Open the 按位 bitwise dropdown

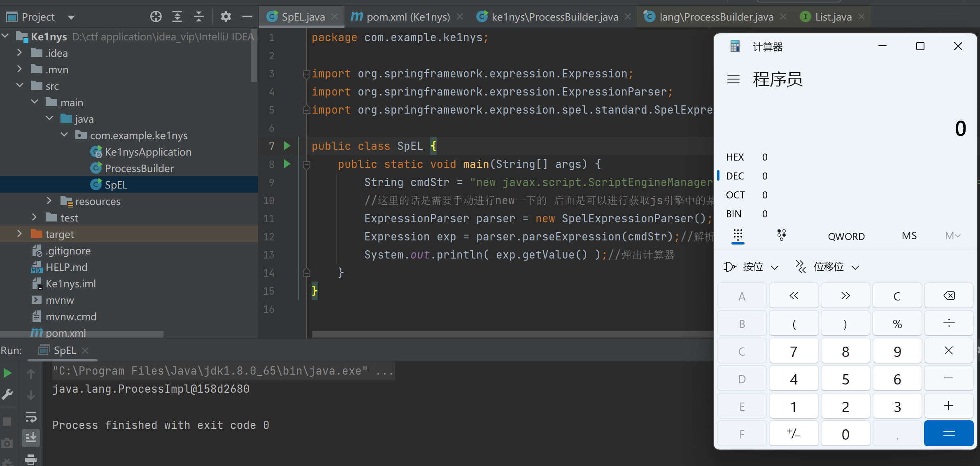pyautogui.click(x=752, y=267)
